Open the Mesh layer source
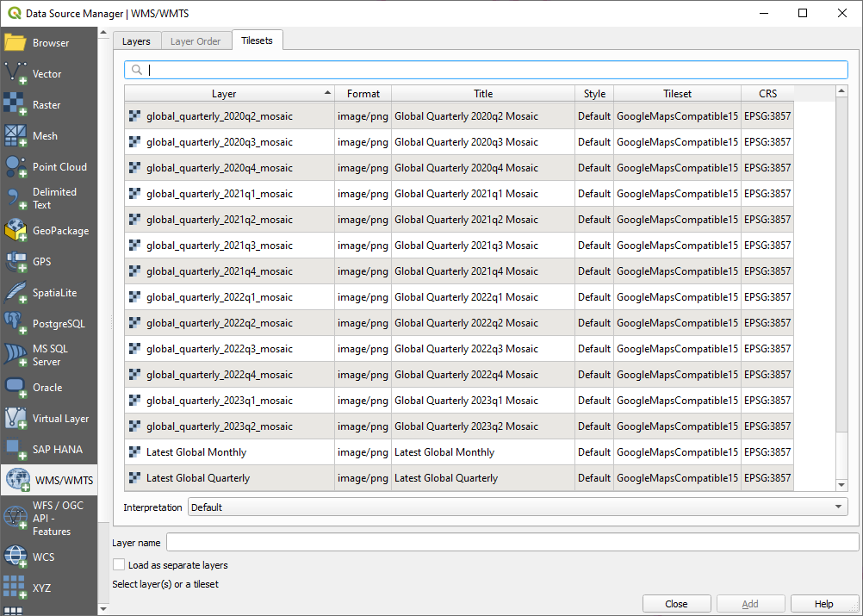This screenshot has height=616, width=863. pos(48,135)
